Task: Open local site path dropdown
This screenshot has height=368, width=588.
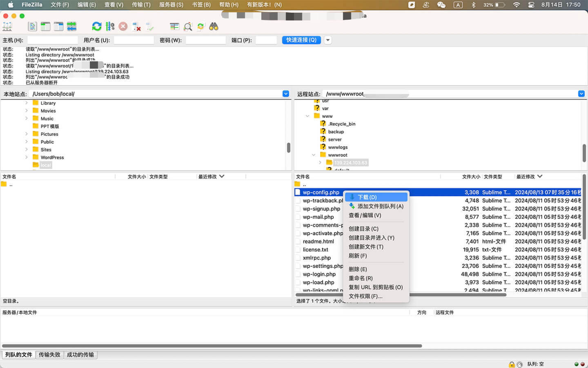Action: [x=286, y=94]
